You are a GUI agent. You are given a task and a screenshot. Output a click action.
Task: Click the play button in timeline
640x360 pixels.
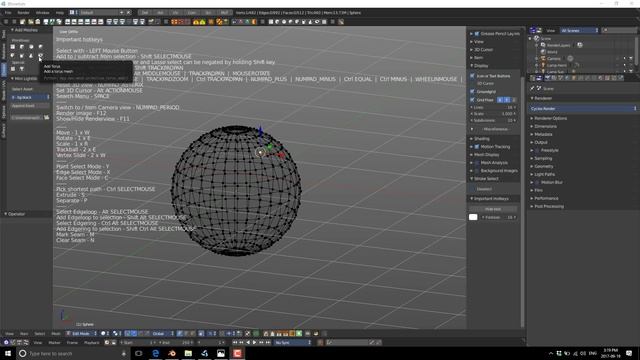pos(255,342)
